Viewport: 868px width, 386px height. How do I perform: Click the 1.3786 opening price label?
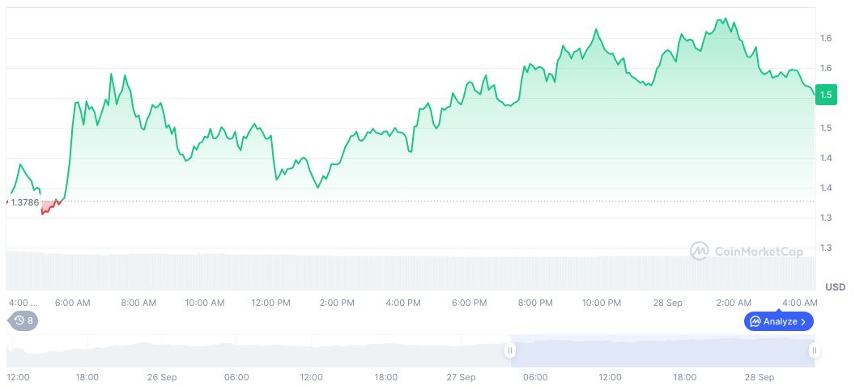click(x=25, y=202)
